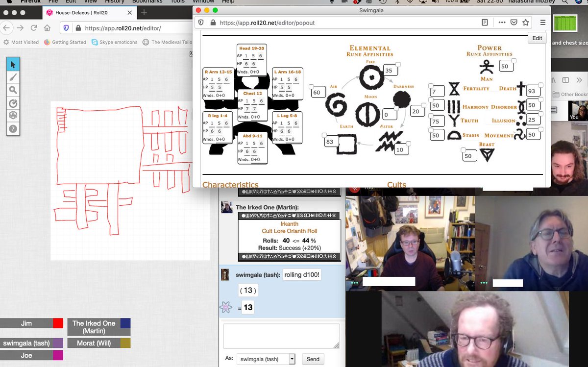Tick the Air rune checkbox
This screenshot has width=588, height=367.
tap(311, 87)
